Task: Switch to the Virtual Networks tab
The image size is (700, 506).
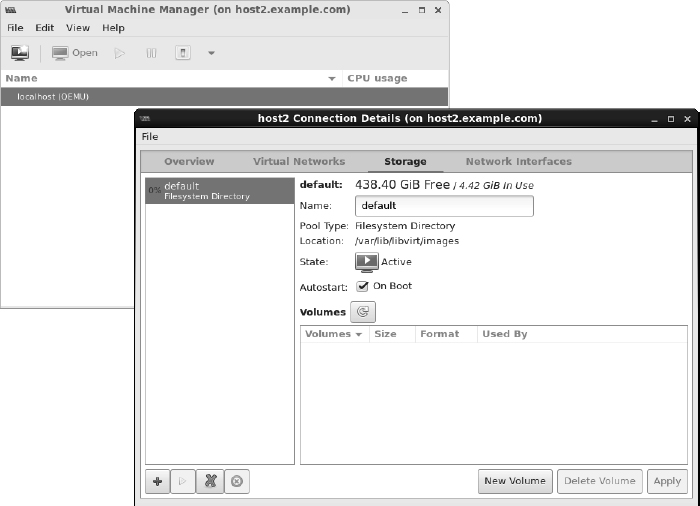Action: 299,162
